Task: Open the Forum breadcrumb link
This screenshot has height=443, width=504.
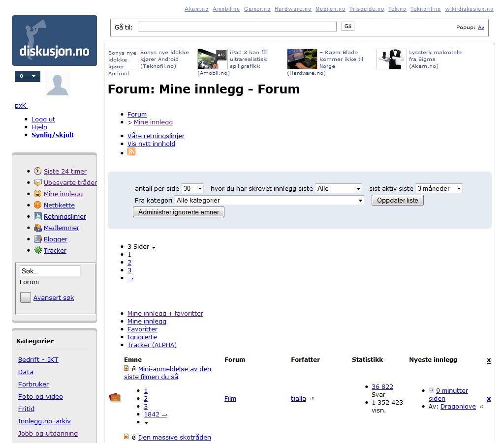Action: click(x=137, y=114)
